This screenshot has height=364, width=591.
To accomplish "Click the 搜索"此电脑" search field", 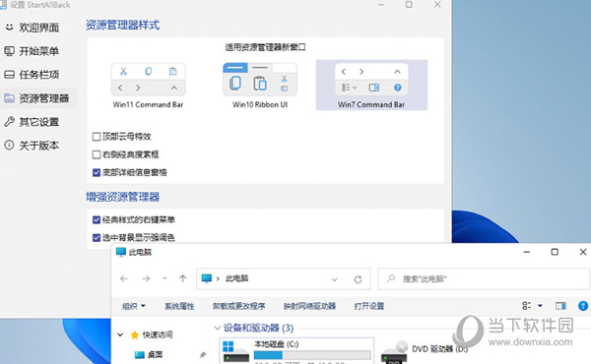I will (484, 279).
